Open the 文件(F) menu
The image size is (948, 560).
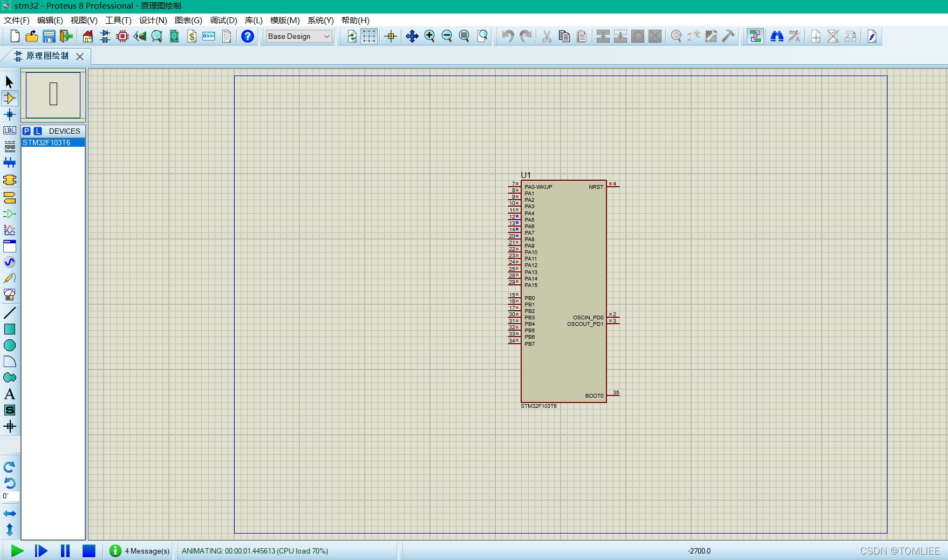point(17,20)
